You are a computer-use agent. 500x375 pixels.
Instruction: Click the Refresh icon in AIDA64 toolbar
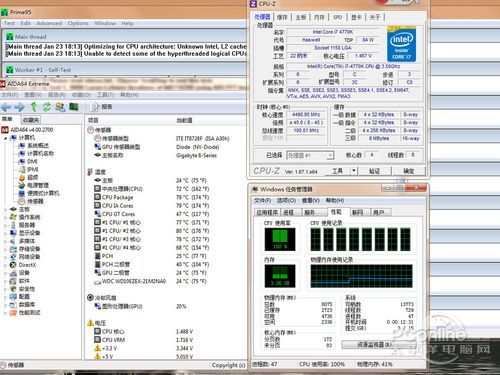(x=46, y=107)
